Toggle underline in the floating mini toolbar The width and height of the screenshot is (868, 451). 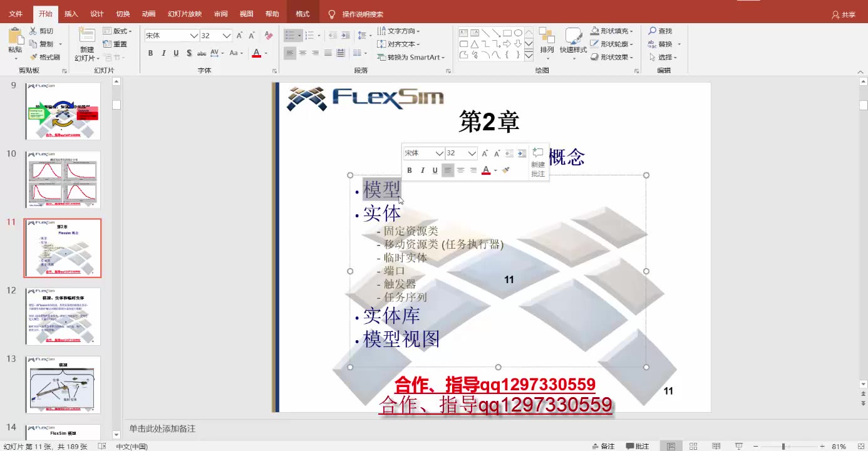point(435,170)
